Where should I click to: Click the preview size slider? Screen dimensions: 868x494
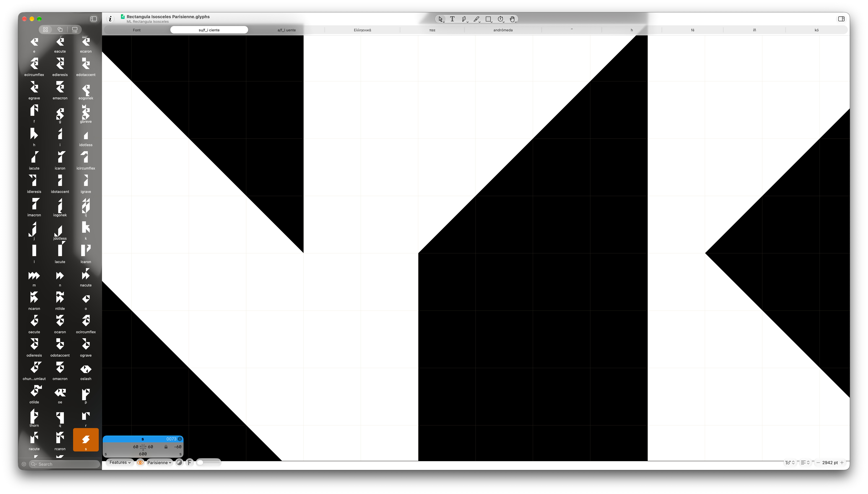(208, 462)
